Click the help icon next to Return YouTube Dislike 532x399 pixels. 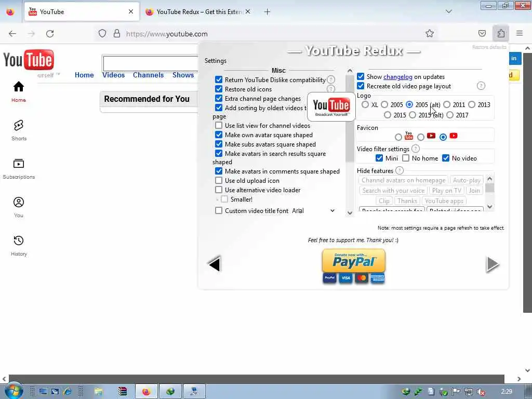click(331, 79)
